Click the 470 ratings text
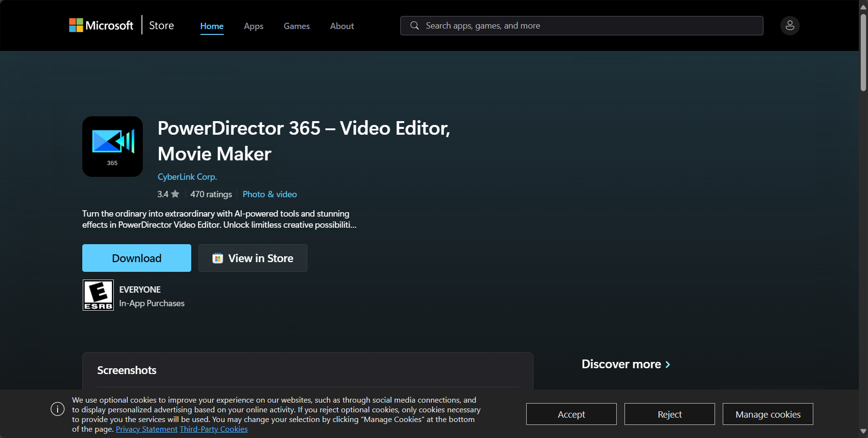 click(x=211, y=194)
